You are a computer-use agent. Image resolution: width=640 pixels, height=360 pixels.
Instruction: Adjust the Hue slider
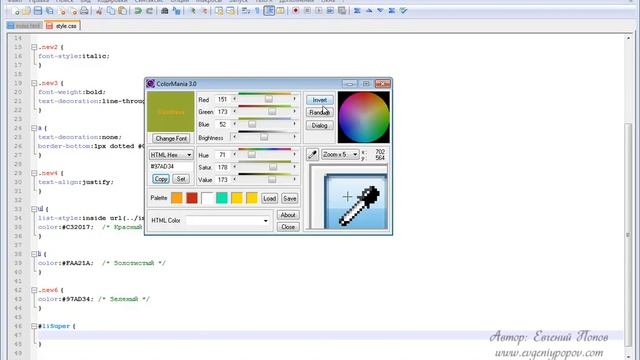tap(251, 155)
